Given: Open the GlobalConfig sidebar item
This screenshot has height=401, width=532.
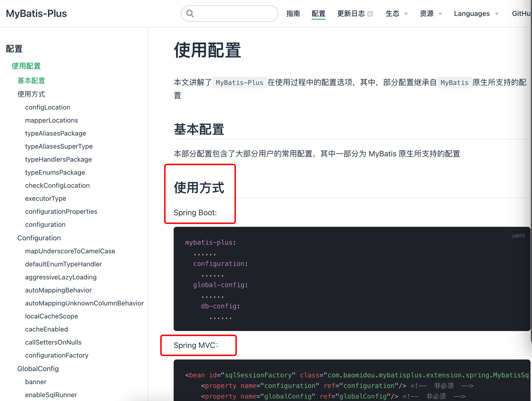Looking at the screenshot, I should pos(38,369).
